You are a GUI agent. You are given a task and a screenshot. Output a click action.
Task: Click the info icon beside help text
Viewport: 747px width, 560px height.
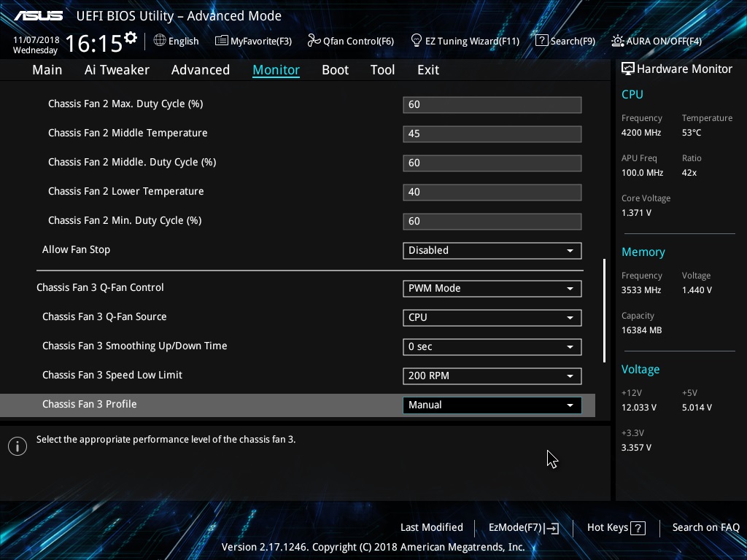pyautogui.click(x=18, y=446)
